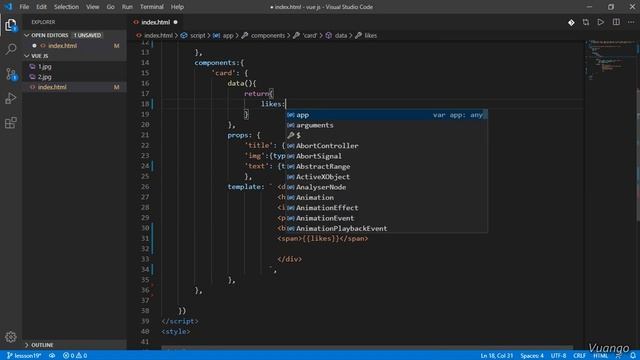Open the Run and Debug view
The width and height of the screenshot is (640, 360).
click(x=11, y=98)
